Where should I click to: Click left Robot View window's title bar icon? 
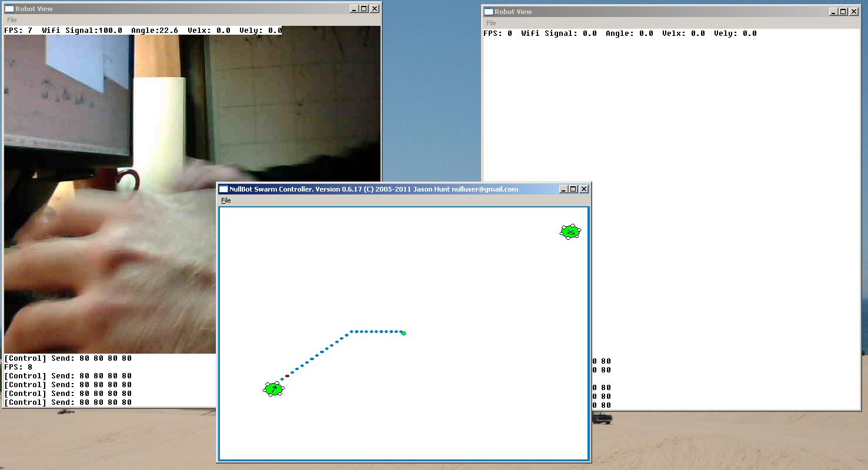9,9
